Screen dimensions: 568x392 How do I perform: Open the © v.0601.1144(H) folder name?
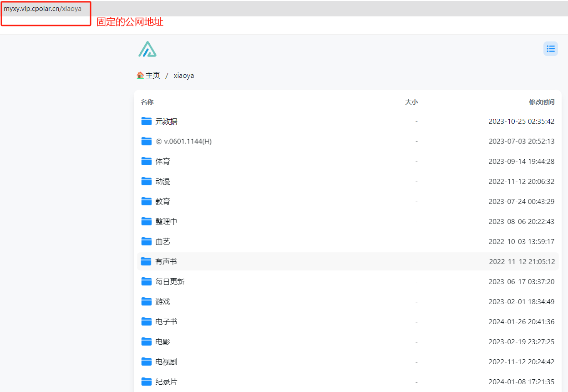click(x=183, y=142)
